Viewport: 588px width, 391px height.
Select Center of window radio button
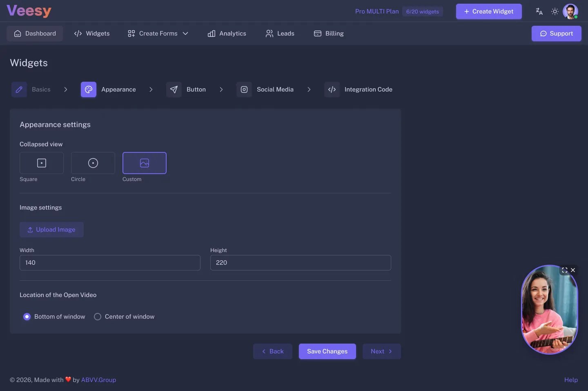98,317
